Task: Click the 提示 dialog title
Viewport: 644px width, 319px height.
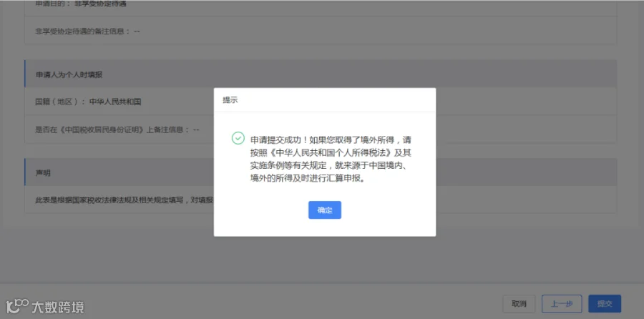Action: (x=230, y=100)
